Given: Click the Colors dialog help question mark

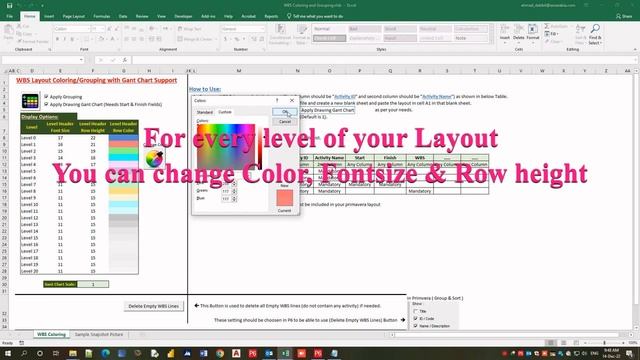Looking at the screenshot, I should (277, 100).
